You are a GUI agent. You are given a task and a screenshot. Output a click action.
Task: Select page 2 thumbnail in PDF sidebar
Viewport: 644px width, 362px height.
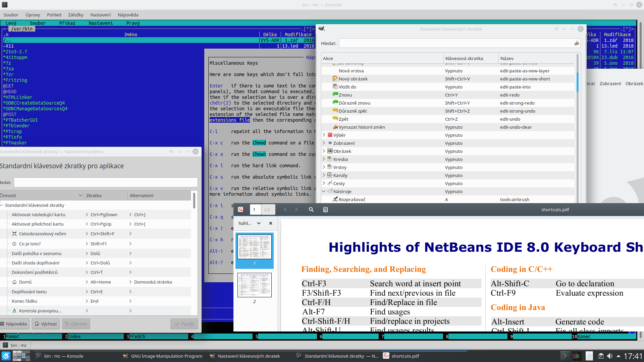(x=254, y=285)
